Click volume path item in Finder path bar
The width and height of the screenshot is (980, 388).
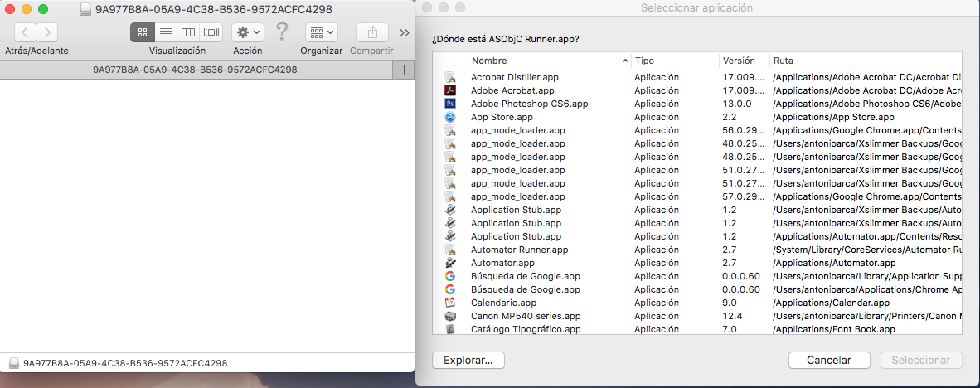point(119,362)
